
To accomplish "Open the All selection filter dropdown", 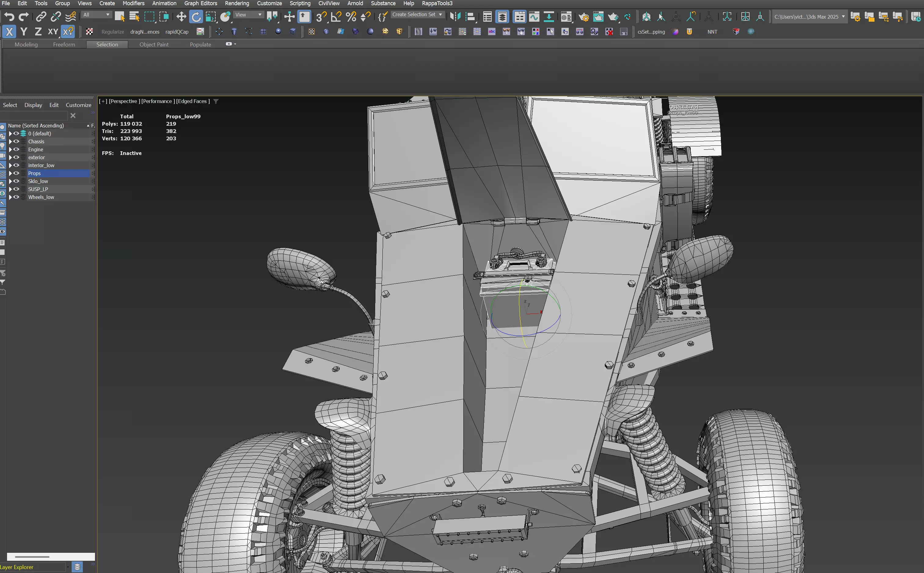I will 97,15.
